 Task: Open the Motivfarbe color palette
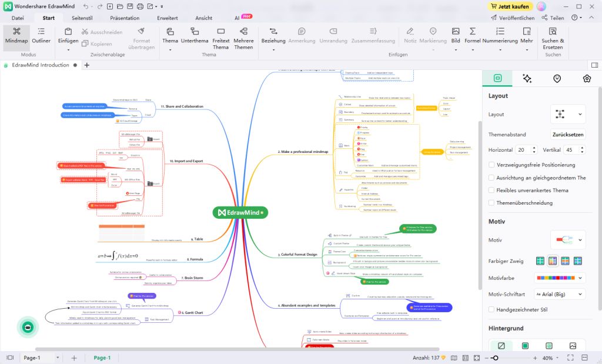click(559, 277)
